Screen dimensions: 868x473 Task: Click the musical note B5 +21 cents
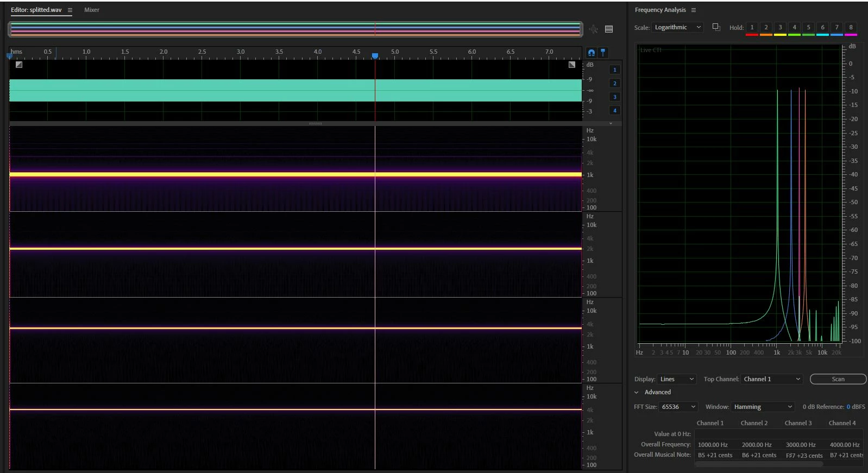[x=715, y=455]
